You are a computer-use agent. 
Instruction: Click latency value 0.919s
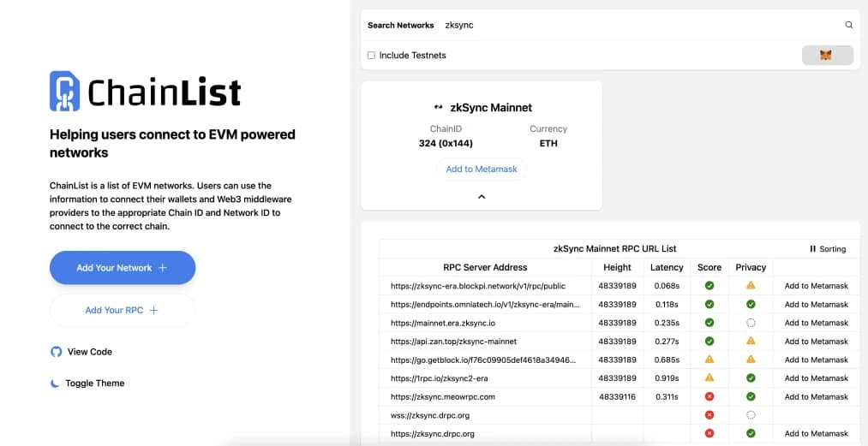click(x=667, y=378)
